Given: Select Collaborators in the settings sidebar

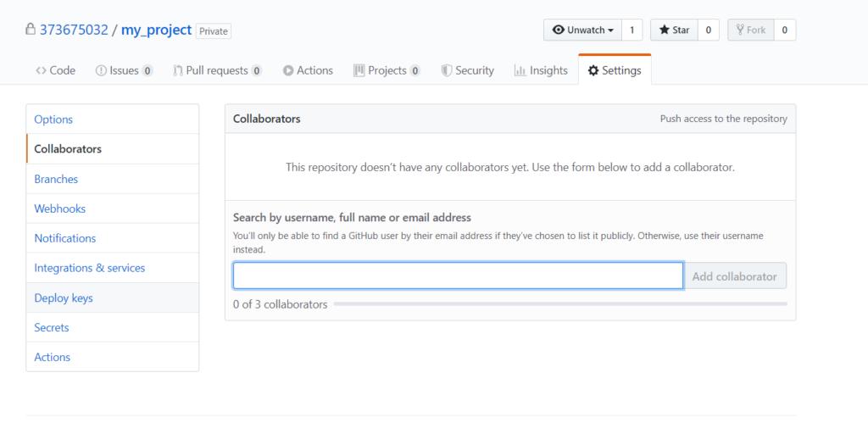Looking at the screenshot, I should click(x=113, y=149).
